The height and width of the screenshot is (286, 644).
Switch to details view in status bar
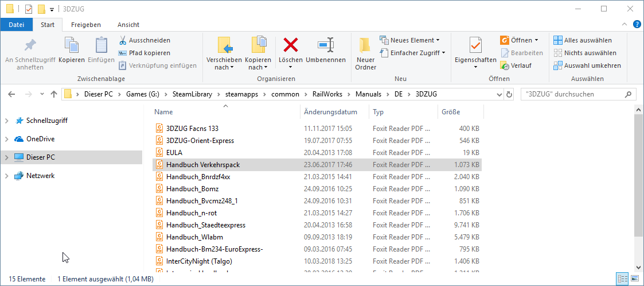pos(621,279)
